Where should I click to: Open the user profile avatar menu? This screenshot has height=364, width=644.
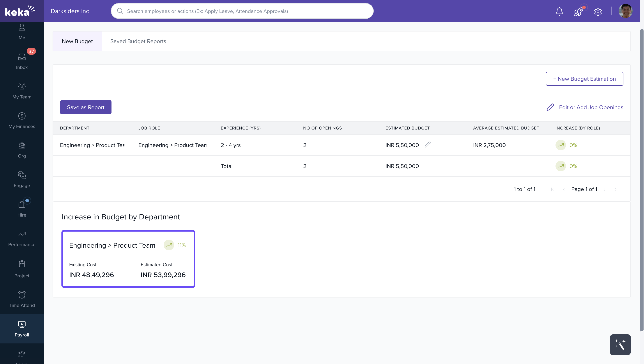(625, 11)
